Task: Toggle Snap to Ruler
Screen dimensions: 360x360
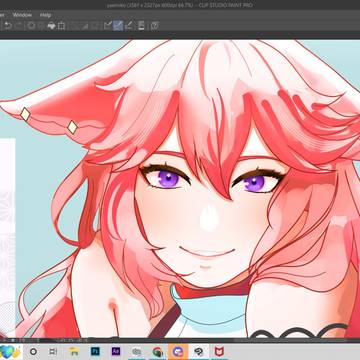Action: (x=108, y=26)
